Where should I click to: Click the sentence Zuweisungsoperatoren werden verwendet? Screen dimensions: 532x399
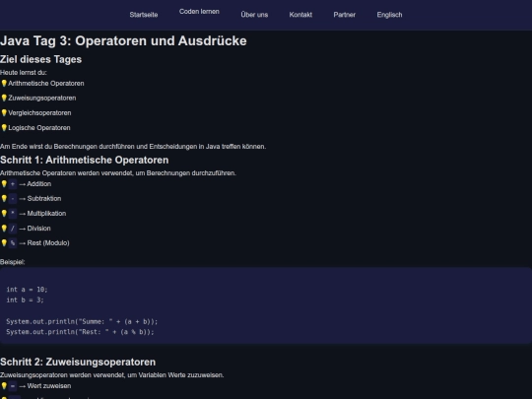(x=112, y=375)
